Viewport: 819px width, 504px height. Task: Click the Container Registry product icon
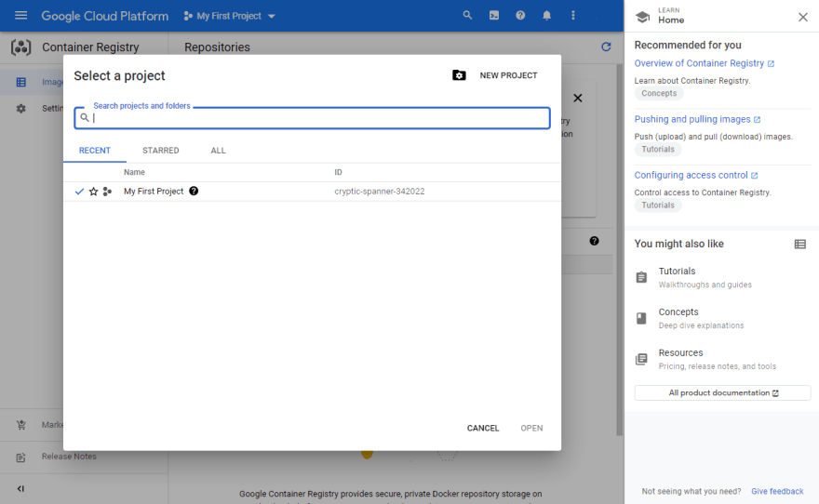(20, 46)
